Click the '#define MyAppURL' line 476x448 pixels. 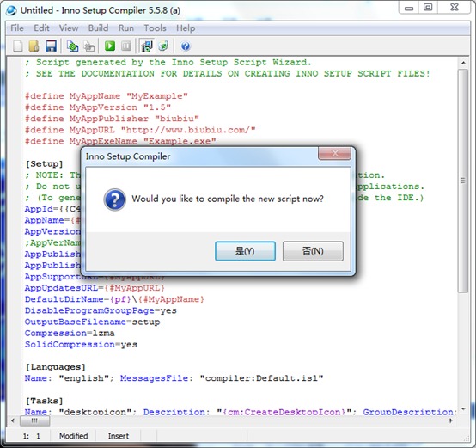(140, 130)
